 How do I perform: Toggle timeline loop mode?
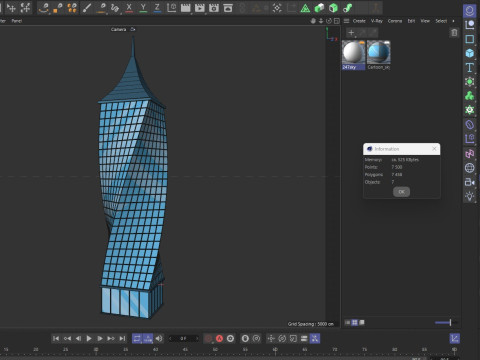(137, 338)
